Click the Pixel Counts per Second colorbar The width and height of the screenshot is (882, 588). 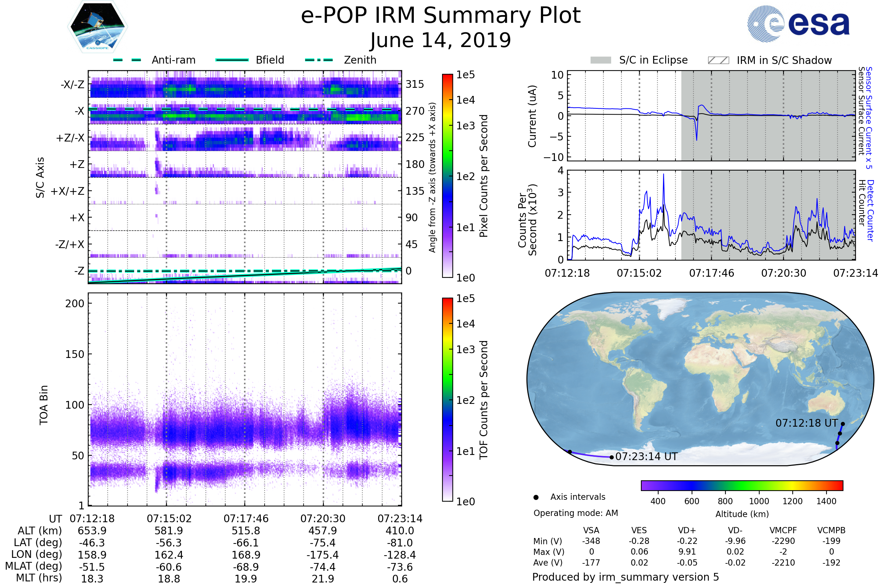[x=447, y=176]
